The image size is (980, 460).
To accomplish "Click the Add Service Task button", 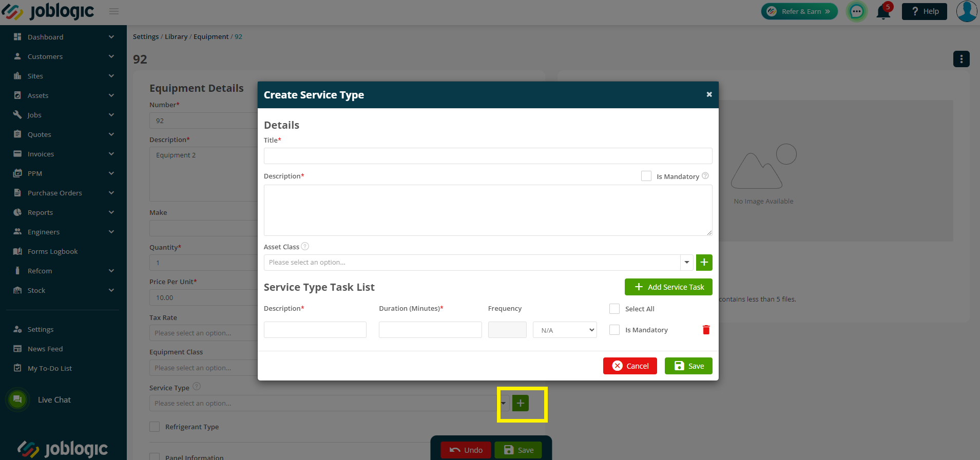I will coord(668,287).
